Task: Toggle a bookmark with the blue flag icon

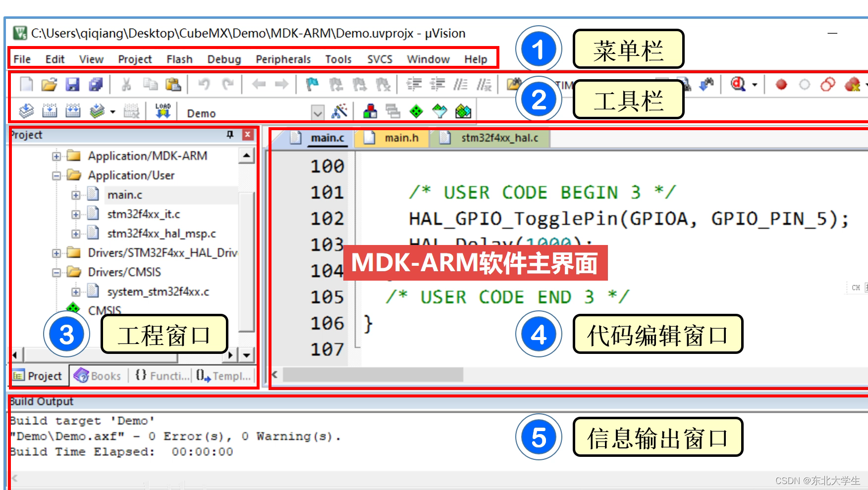Action: 312,83
